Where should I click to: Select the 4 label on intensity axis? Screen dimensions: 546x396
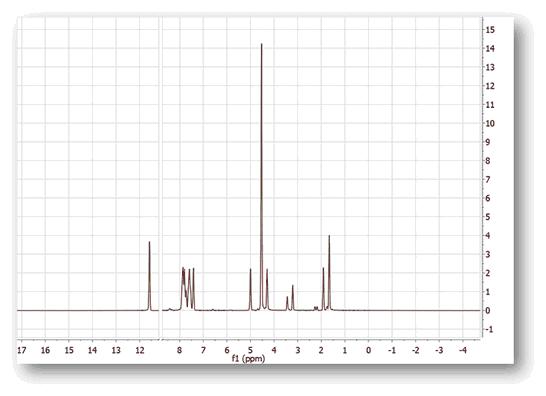[x=488, y=236]
